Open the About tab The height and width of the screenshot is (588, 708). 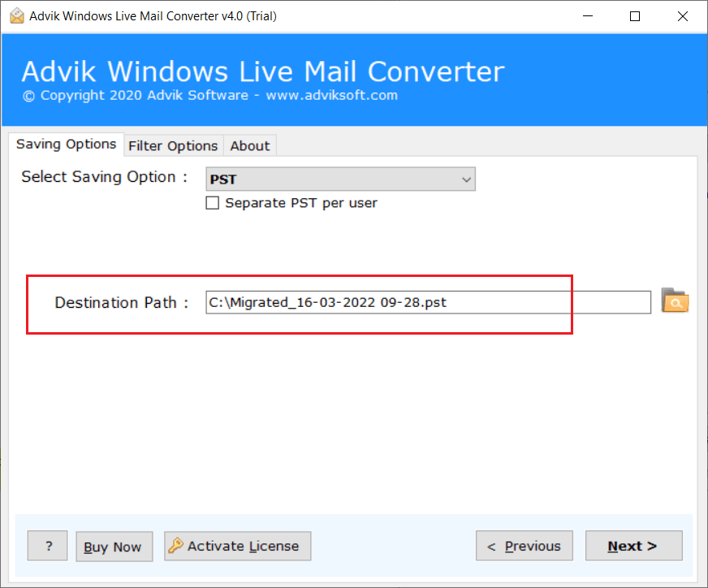[249, 145]
